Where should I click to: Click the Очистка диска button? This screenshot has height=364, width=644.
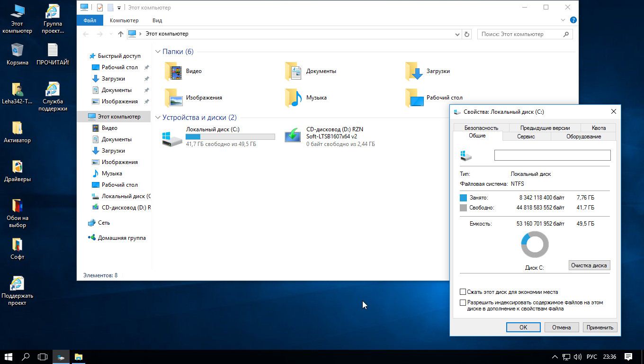pos(589,265)
